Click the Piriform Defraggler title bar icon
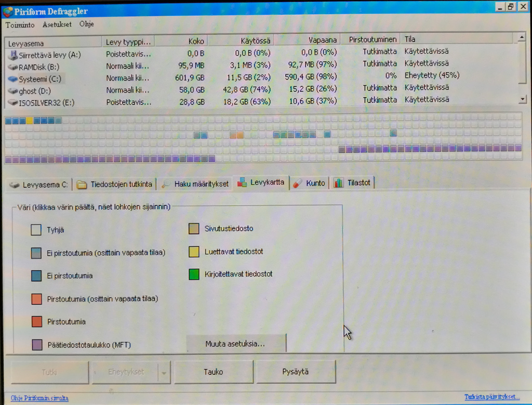Screen dimensions: 532x405 (x=8, y=12)
